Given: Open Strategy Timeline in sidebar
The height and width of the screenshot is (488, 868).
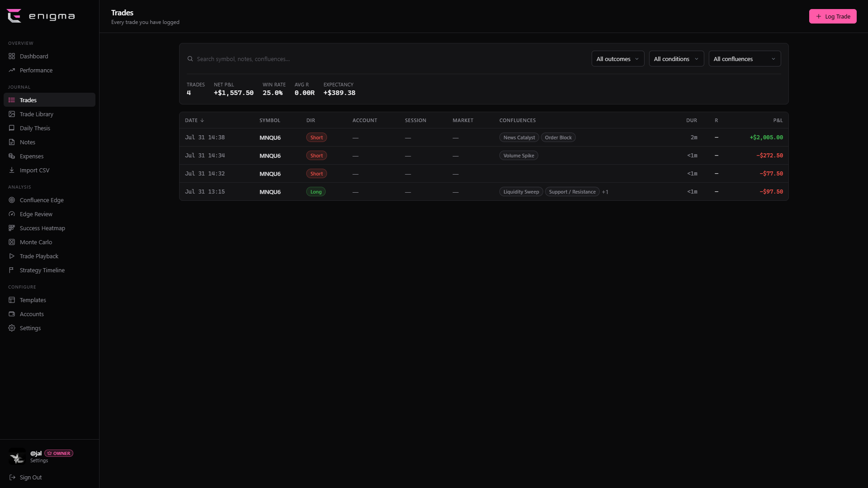Looking at the screenshot, I should pos(49,270).
